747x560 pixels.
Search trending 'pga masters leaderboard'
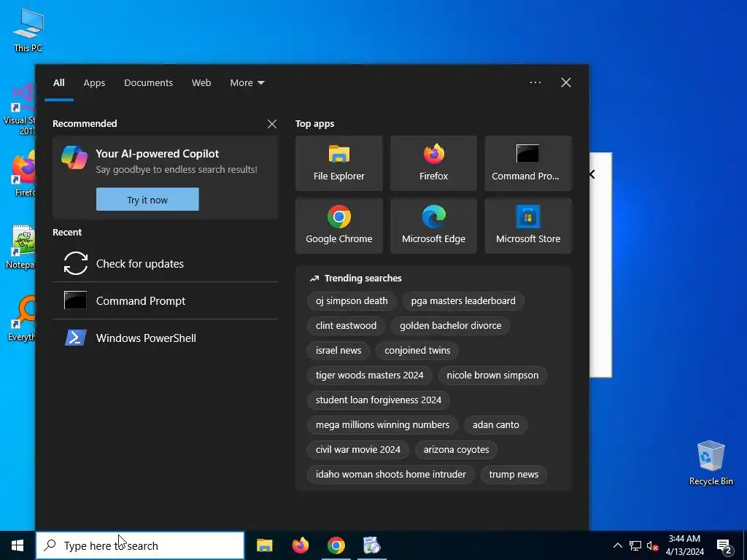pyautogui.click(x=463, y=301)
